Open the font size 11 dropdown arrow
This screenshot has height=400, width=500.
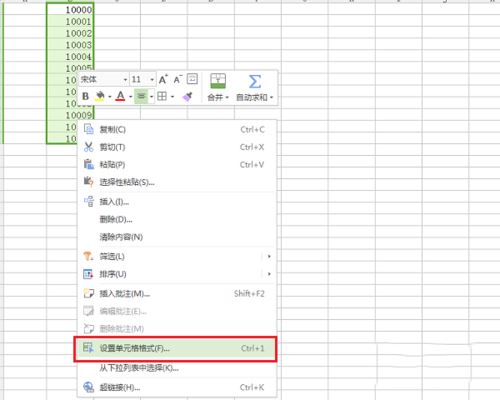tap(152, 80)
